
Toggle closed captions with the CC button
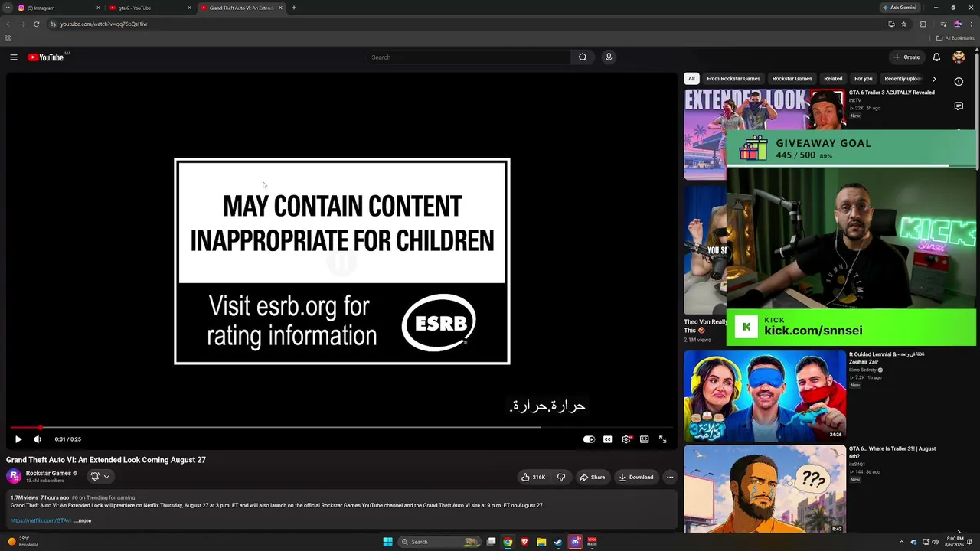click(607, 439)
